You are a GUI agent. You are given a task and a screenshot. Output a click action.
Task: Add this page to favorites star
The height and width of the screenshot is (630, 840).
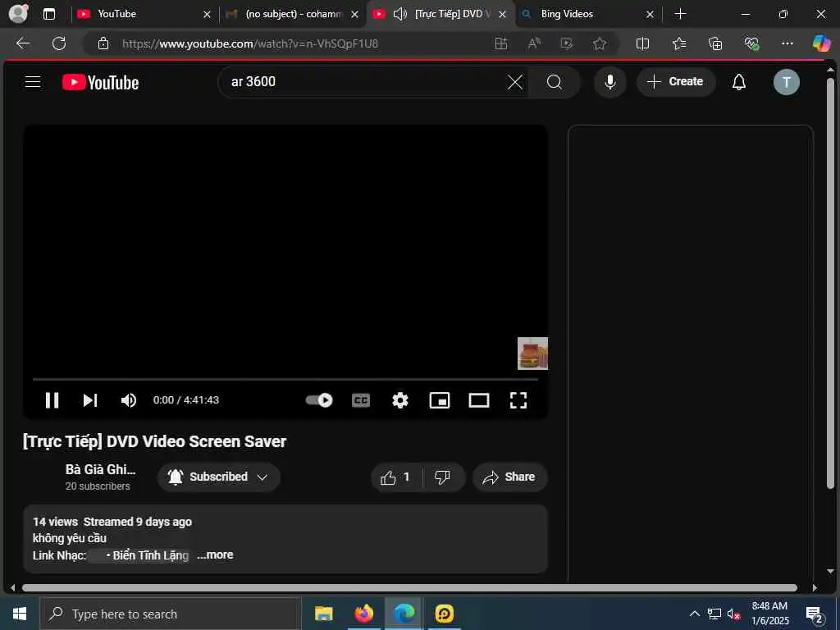pyautogui.click(x=600, y=43)
